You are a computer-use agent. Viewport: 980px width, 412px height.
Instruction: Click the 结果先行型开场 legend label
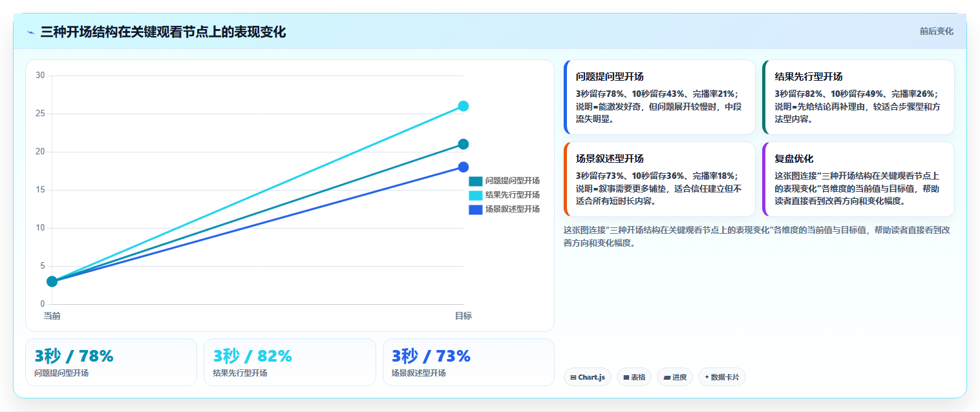tap(513, 195)
